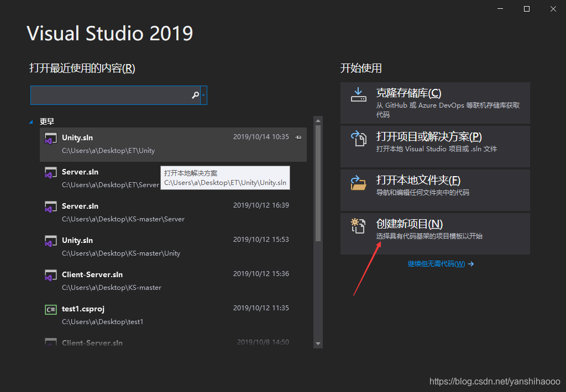Open Unity.sln dated 2019/10/14 10:35
The height and width of the screenshot is (392, 566).
coord(173,144)
